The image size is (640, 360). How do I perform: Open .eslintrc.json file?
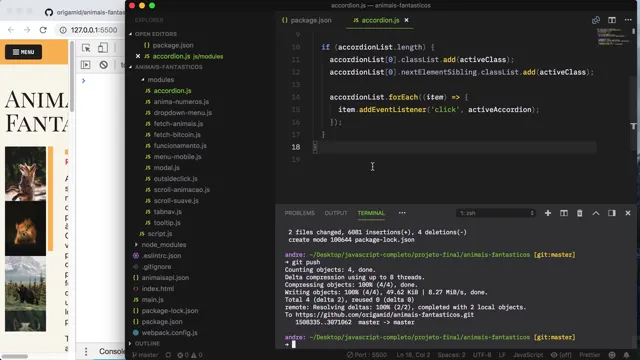point(161,256)
